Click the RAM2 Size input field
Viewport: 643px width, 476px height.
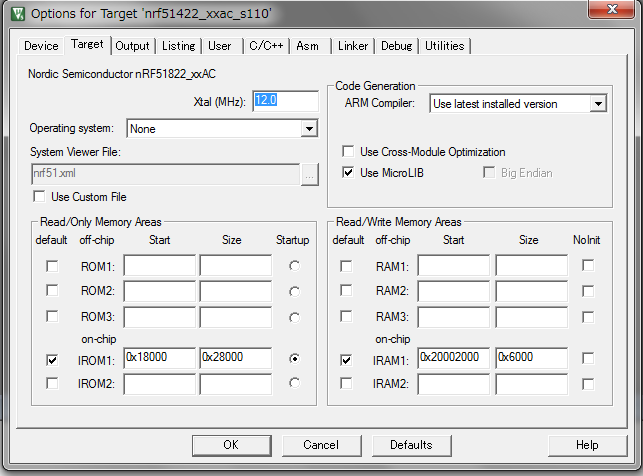531,291
